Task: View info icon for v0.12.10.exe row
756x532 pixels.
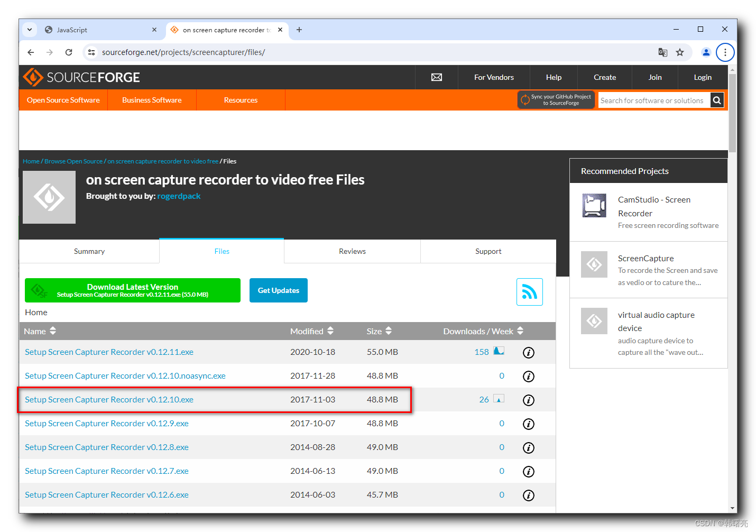Action: click(x=529, y=400)
